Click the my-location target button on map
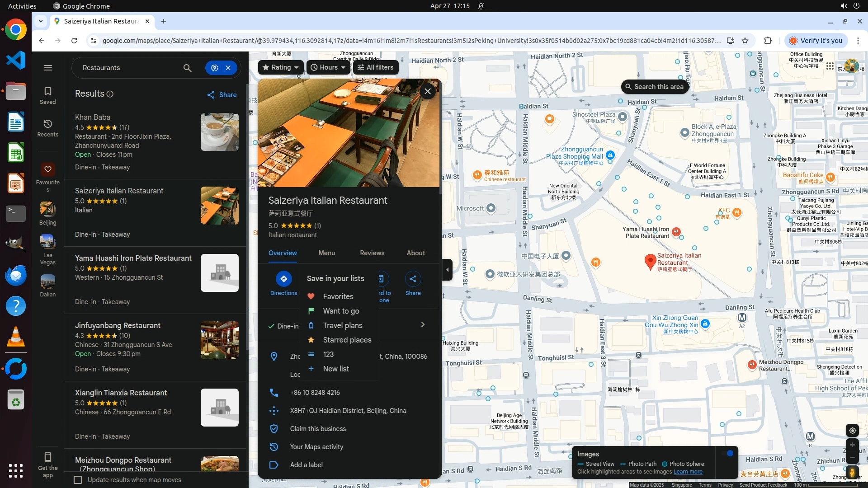Viewport: 868px width, 488px height. [x=852, y=431]
